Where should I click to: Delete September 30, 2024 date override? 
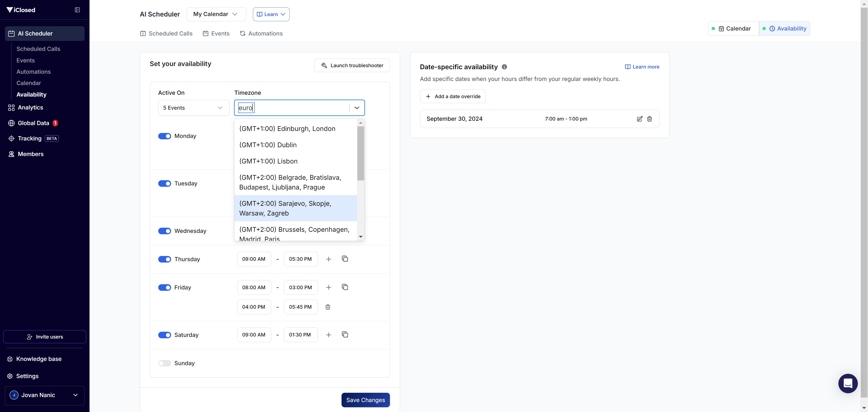click(x=649, y=119)
